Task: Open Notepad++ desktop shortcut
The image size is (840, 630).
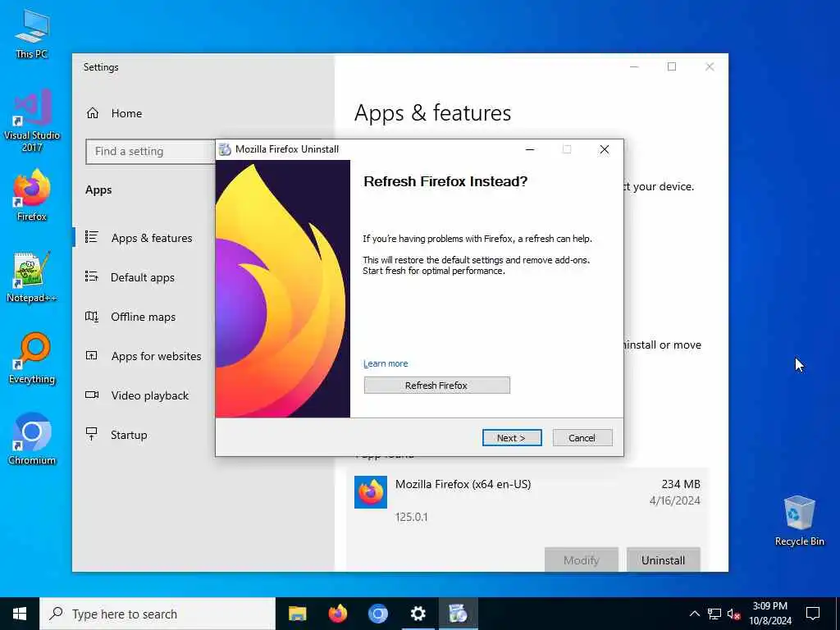Action: [32, 277]
